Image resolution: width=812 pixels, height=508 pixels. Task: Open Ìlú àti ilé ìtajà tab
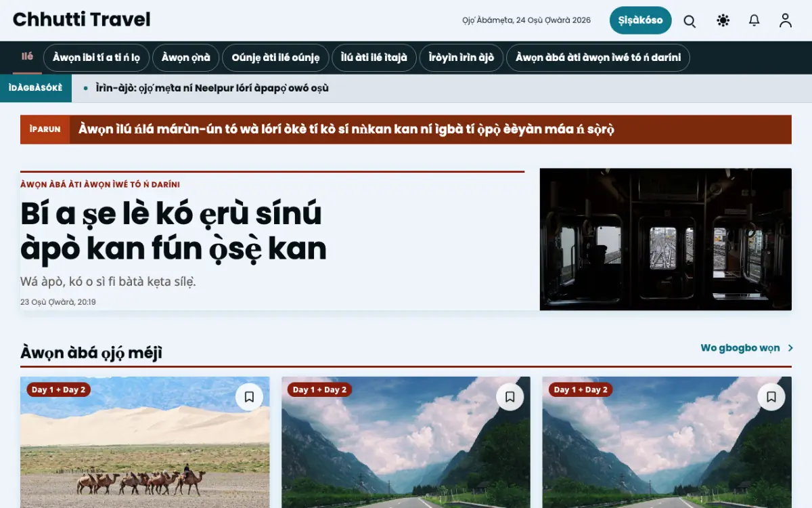pos(374,58)
